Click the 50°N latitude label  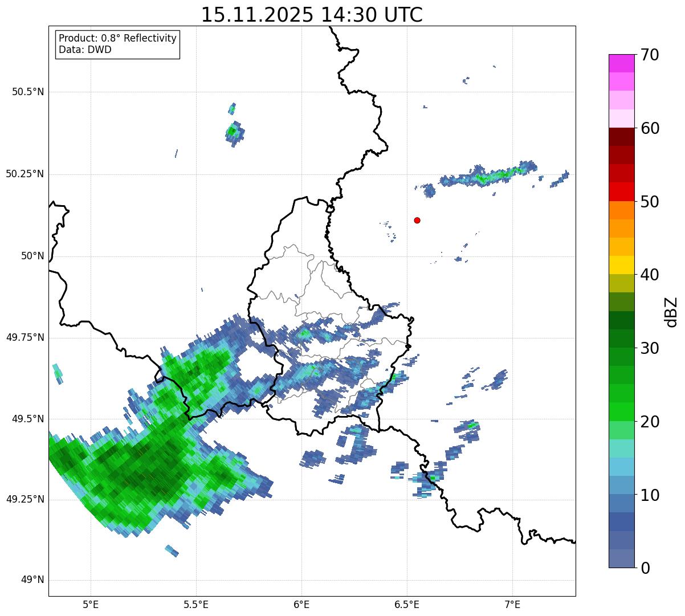pos(32,256)
